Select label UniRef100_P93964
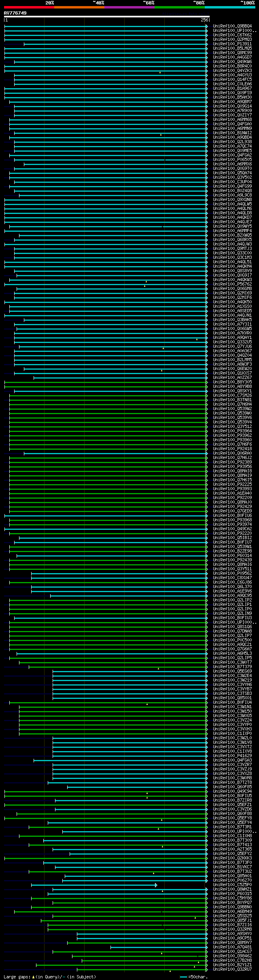259x980 pixels. [232, 431]
